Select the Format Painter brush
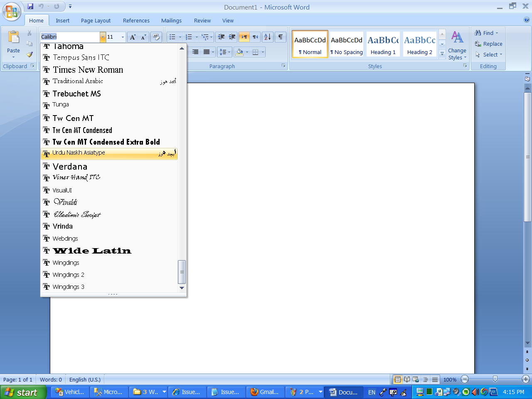 [30, 54]
